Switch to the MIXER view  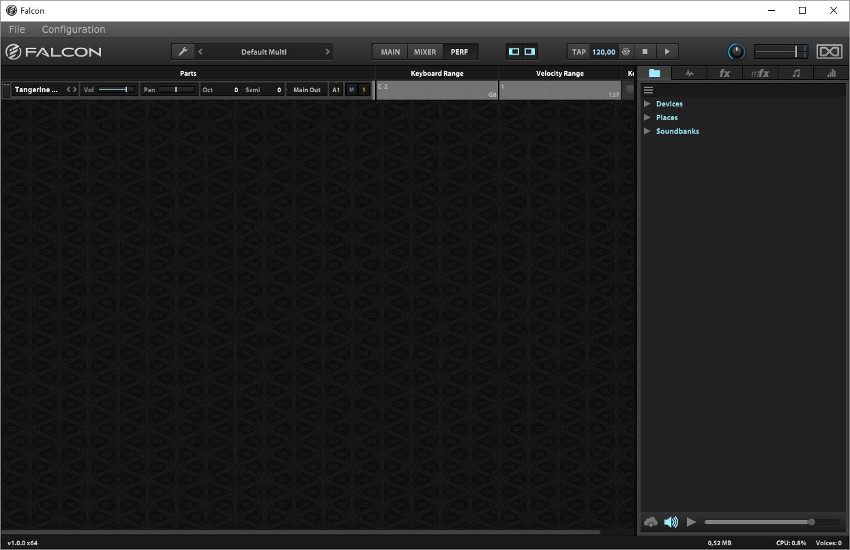click(x=424, y=51)
